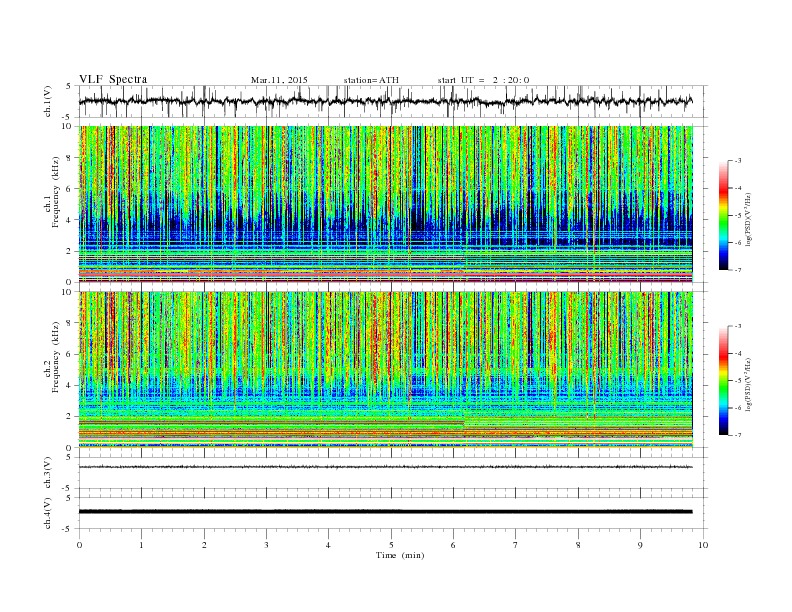Click the ch.2 "Frequency (kHz)" axis label
Image resolution: width=792 pixels, height=612 pixels.
55,357
